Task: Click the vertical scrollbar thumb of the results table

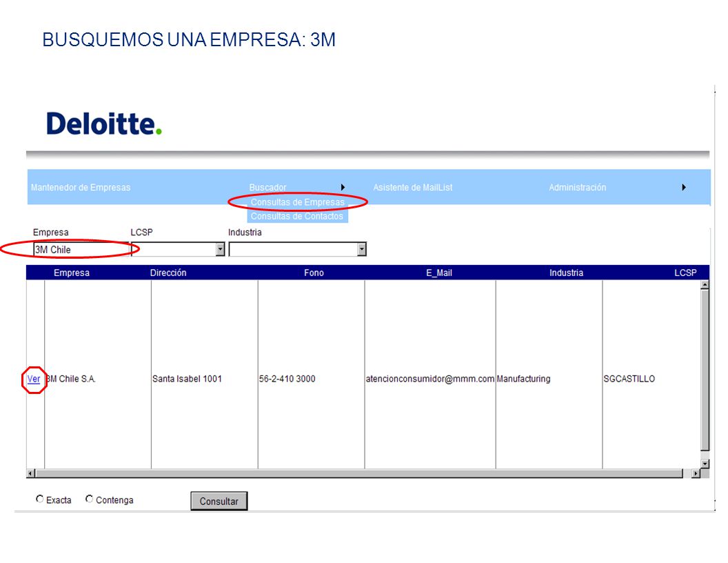Action: tap(705, 371)
